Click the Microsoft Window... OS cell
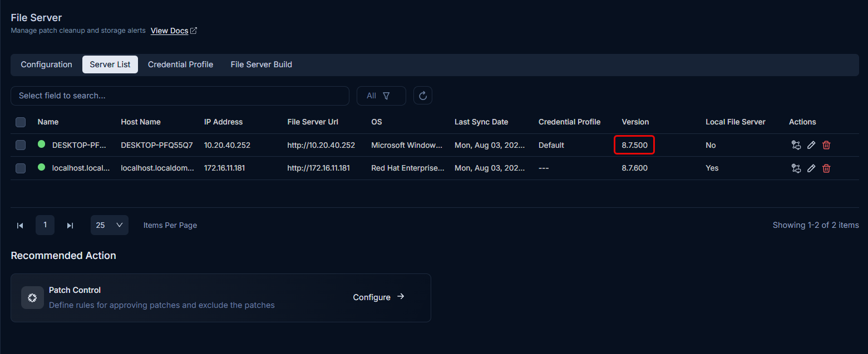This screenshot has width=868, height=354. pos(407,145)
